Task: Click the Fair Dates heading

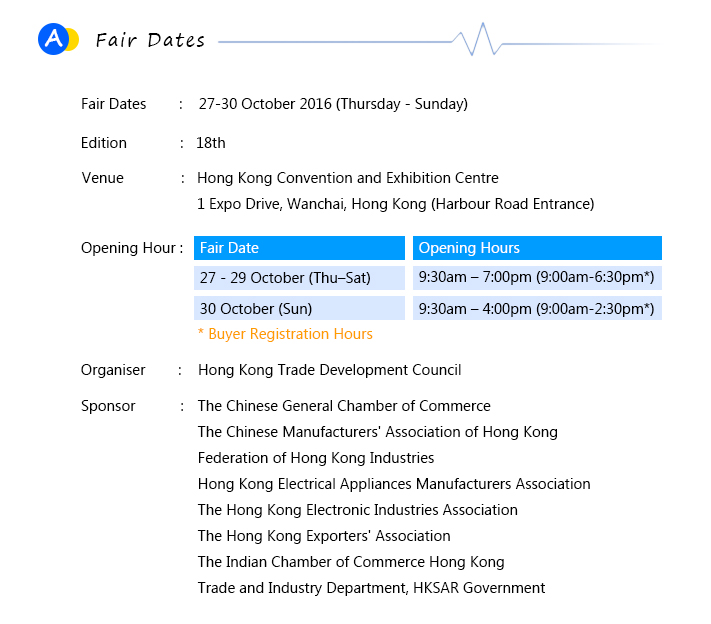Action: point(150,40)
